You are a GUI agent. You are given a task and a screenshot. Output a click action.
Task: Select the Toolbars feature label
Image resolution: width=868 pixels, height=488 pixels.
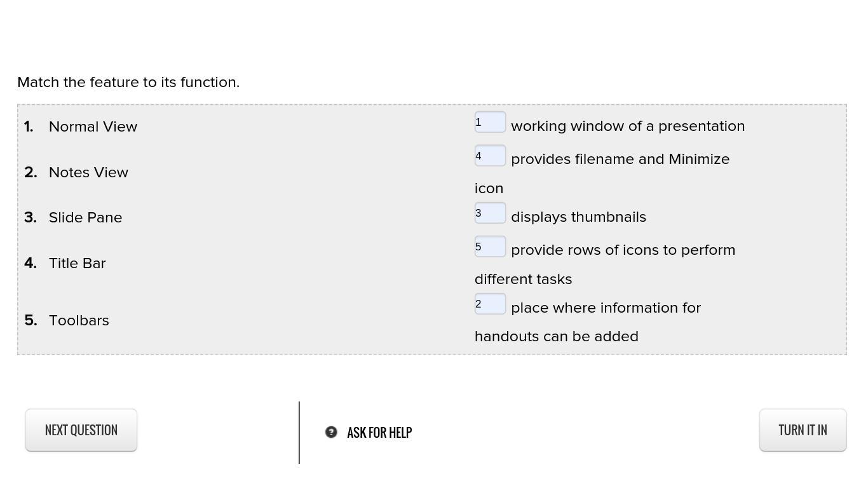pyautogui.click(x=79, y=320)
